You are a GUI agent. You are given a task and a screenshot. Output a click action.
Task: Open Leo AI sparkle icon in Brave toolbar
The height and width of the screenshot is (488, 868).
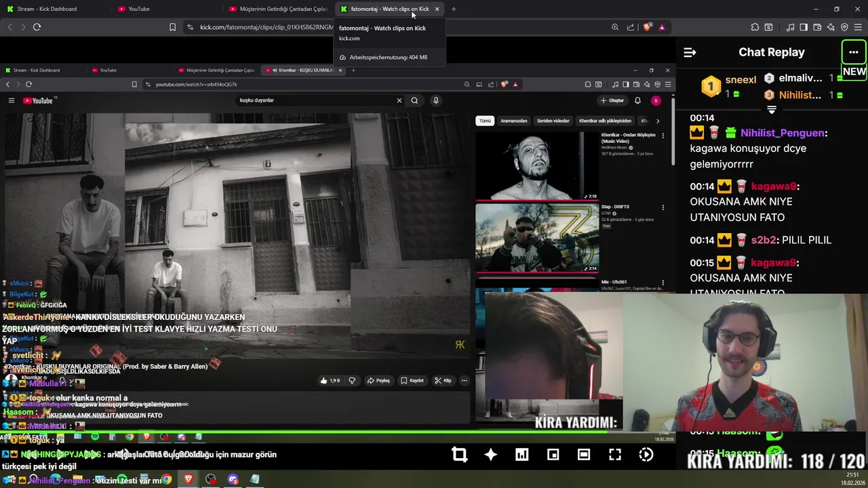point(831,27)
